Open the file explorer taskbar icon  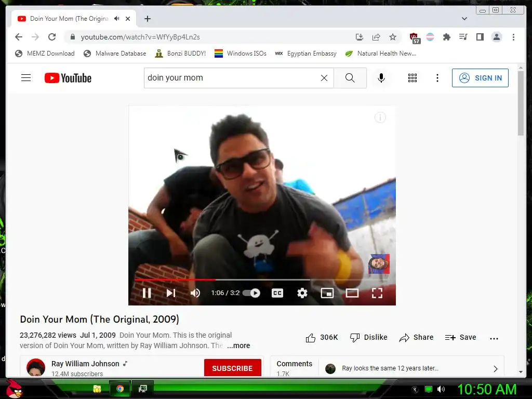coord(97,389)
